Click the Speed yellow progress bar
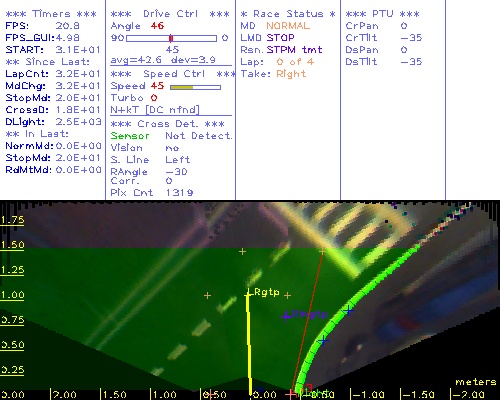 point(195,87)
